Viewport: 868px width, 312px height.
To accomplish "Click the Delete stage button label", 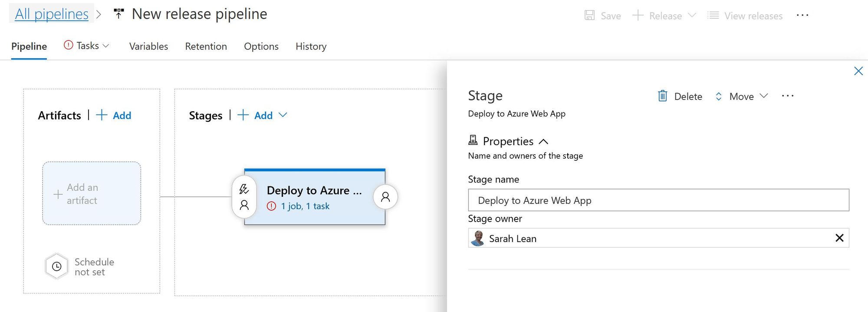I will pos(688,96).
